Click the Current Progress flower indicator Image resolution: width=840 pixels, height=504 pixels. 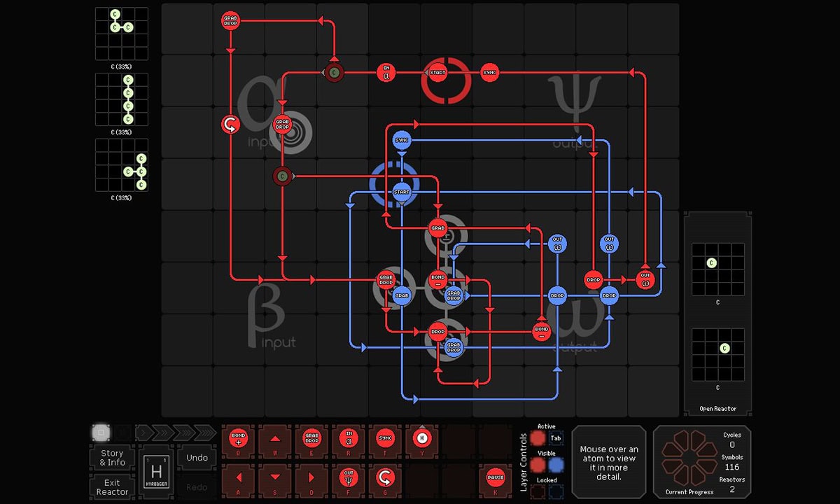[689, 458]
